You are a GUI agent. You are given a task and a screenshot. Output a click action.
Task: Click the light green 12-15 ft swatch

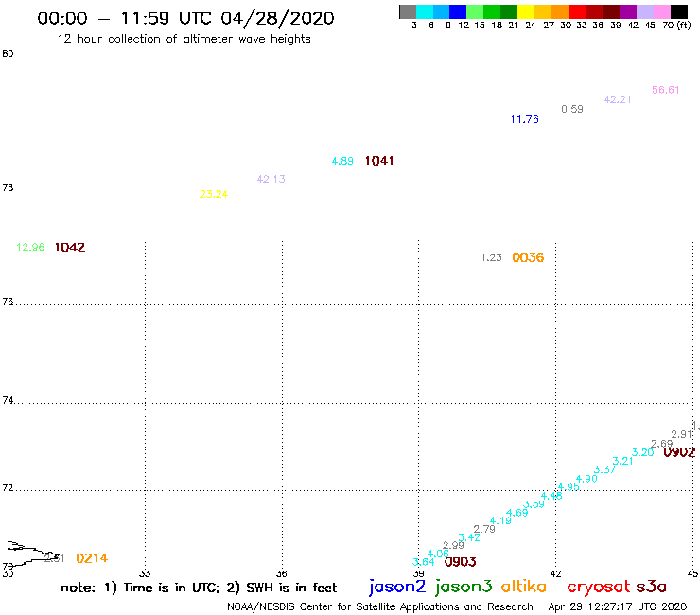475,11
